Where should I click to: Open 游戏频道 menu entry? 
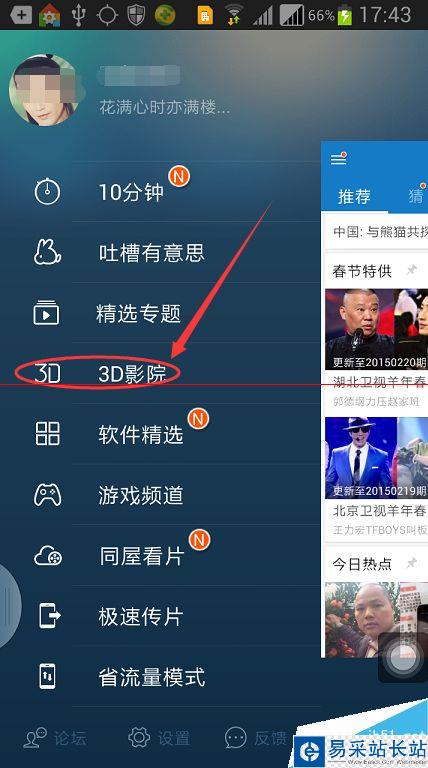141,495
